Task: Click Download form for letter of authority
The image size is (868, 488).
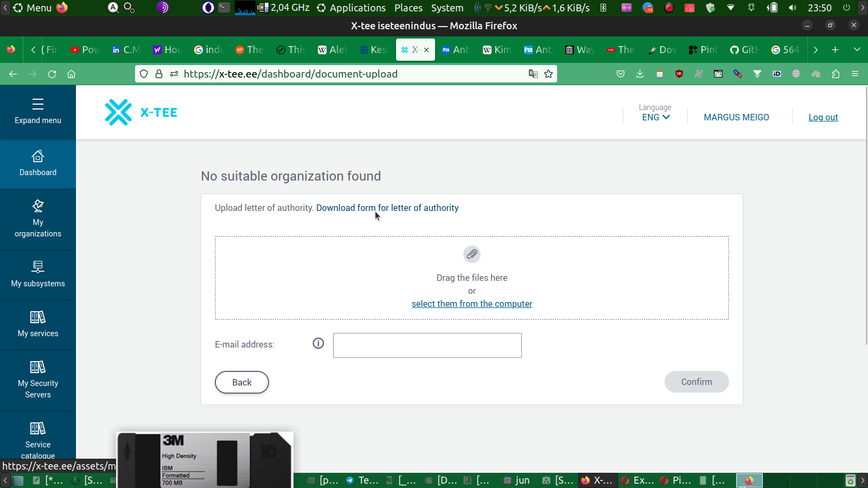Action: click(387, 208)
